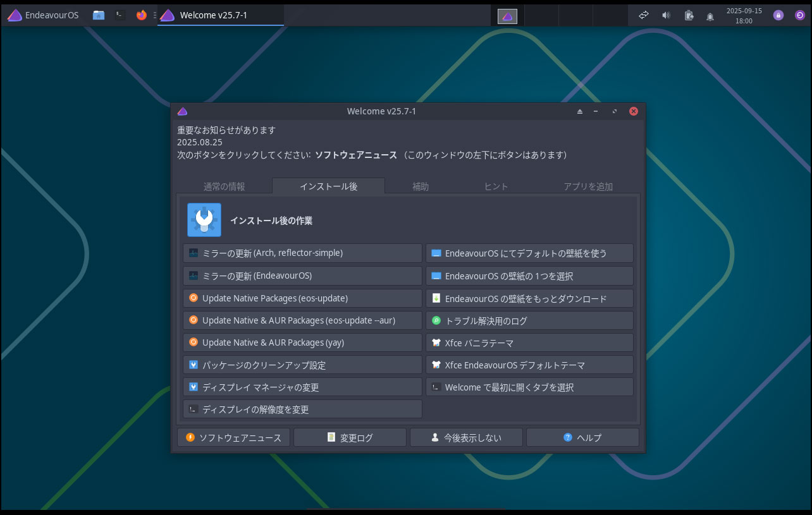Open the power manager battery icon

689,15
